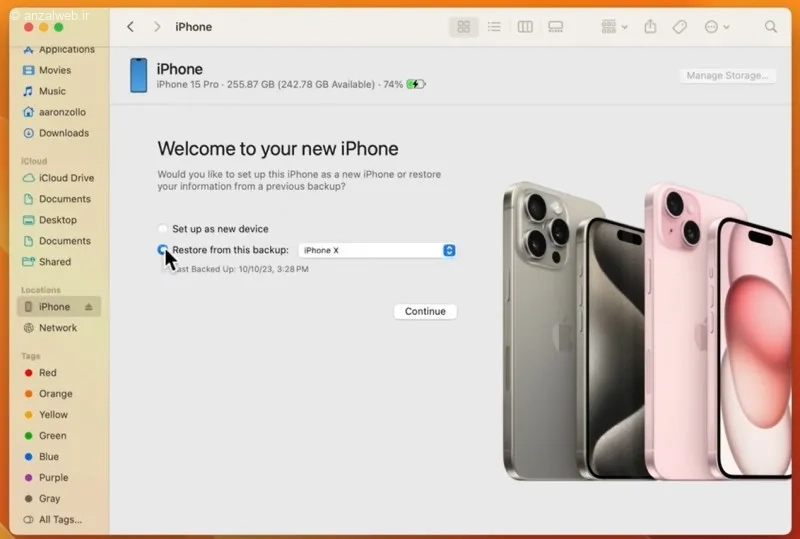Click the Share toolbar icon
800x539 pixels.
(650, 27)
